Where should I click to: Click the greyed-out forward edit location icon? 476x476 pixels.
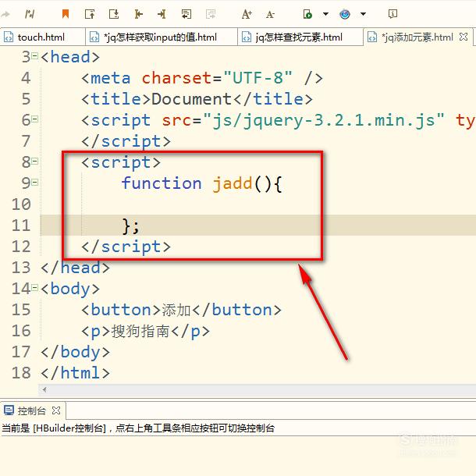point(211,14)
